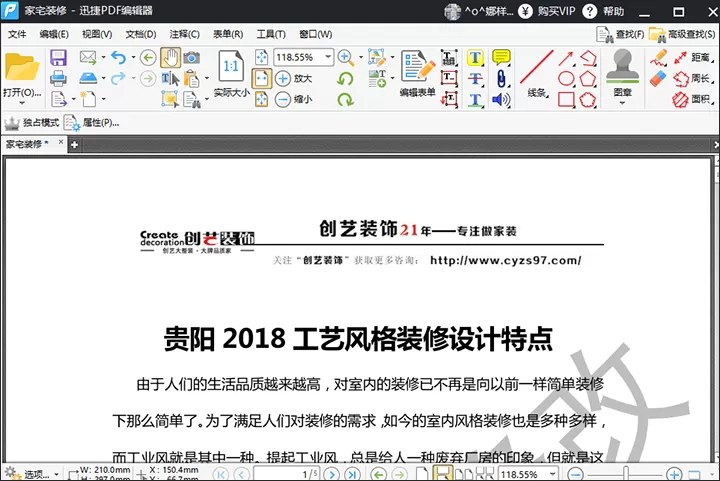Expand the 118.55% zoom dropdown in toolbar
This screenshot has width=720, height=481.
328,57
